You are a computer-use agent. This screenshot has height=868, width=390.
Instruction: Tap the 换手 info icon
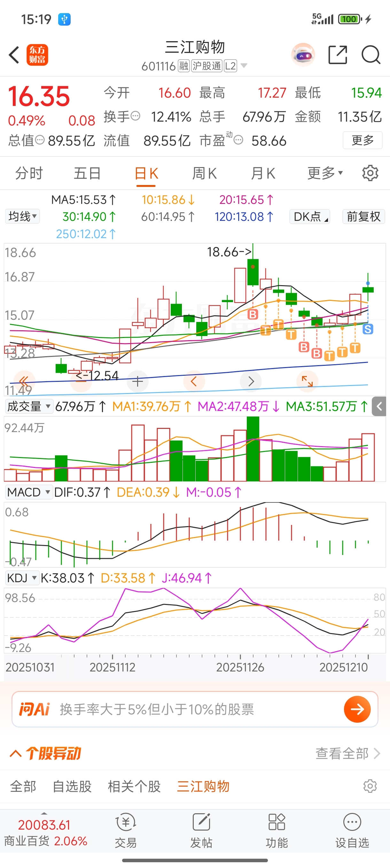135,116
